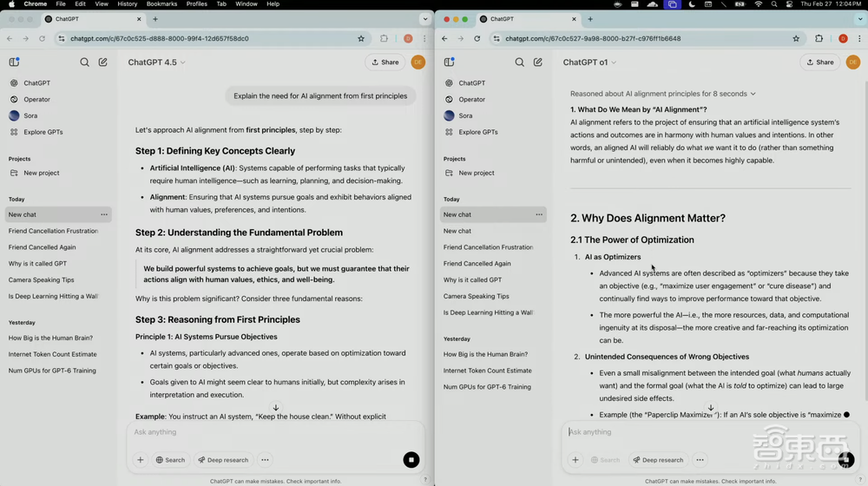Open the Bookmarks menu in the menu bar
Viewport: 868px width, 486px height.
(163, 4)
